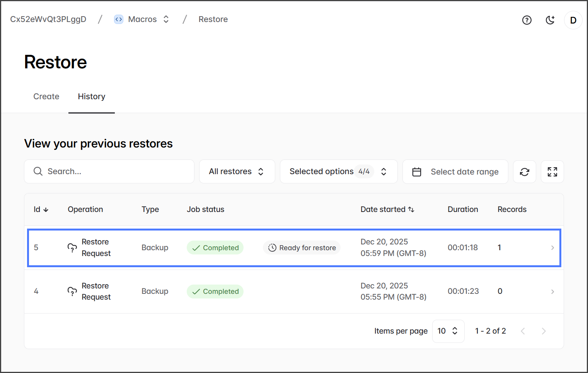Go to Cx52eWvQt3PLggD breadcrumb link

coord(48,19)
